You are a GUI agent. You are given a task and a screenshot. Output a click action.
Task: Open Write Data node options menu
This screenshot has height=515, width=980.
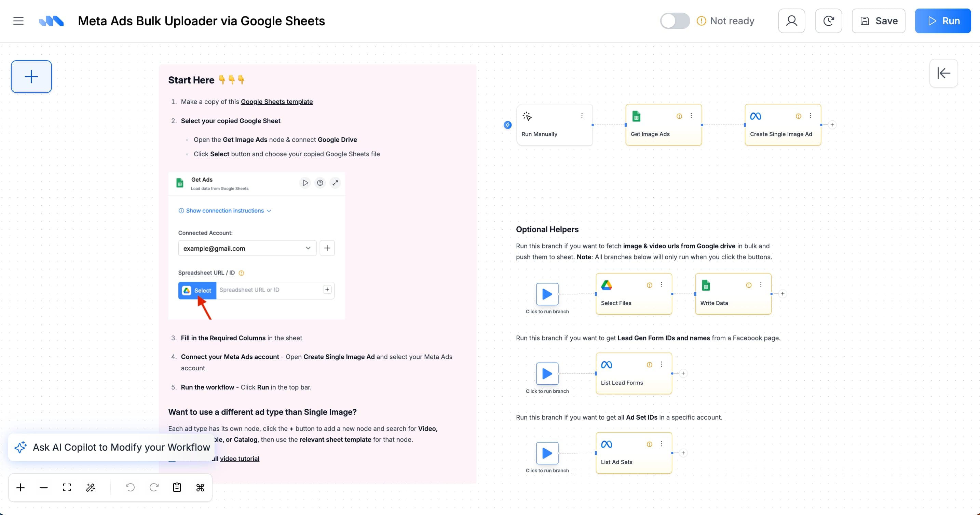(761, 285)
